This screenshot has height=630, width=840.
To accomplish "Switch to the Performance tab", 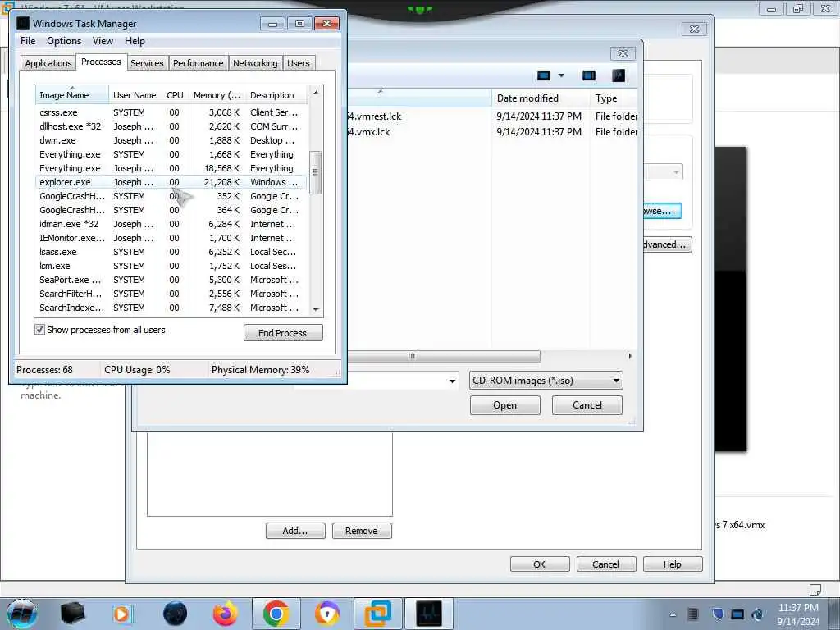I will (198, 63).
